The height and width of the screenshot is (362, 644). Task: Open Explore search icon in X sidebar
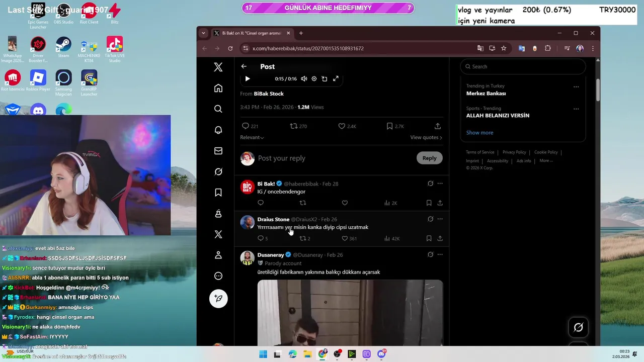point(218,109)
